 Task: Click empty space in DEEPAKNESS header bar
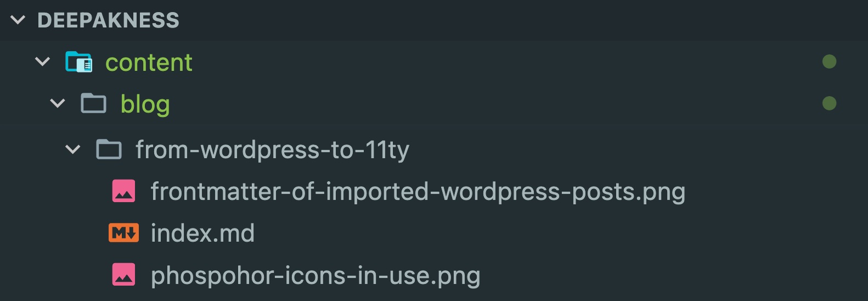pos(494,20)
